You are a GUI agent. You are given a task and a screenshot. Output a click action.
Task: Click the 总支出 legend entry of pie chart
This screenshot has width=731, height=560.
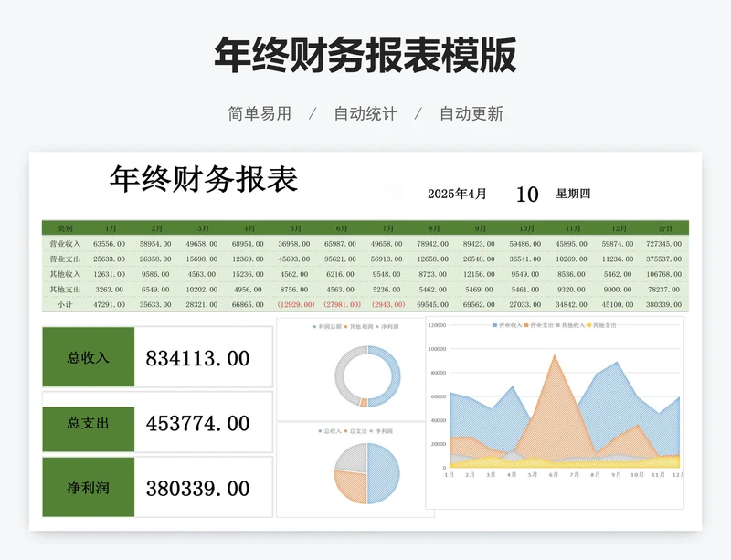[x=355, y=431]
